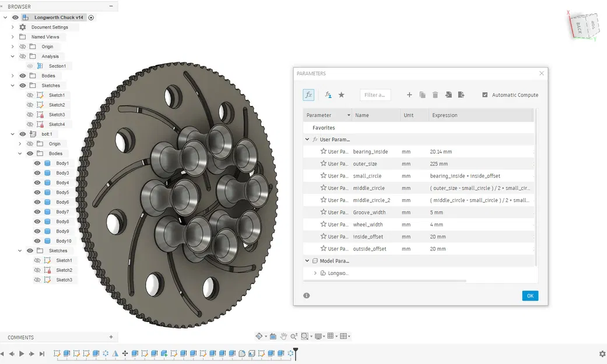Viewport: 607px width, 364px height.
Task: Click the Grid and Snaps icon
Action: (331, 336)
